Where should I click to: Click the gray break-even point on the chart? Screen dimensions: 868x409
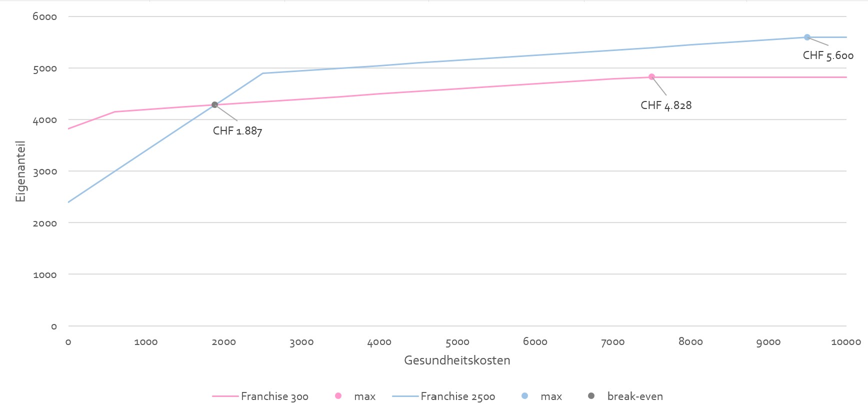click(x=214, y=105)
